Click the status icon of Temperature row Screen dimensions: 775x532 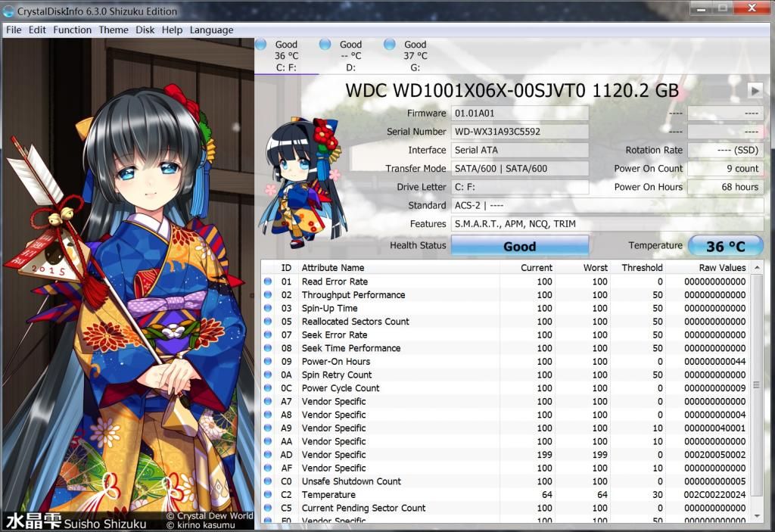pyautogui.click(x=268, y=495)
